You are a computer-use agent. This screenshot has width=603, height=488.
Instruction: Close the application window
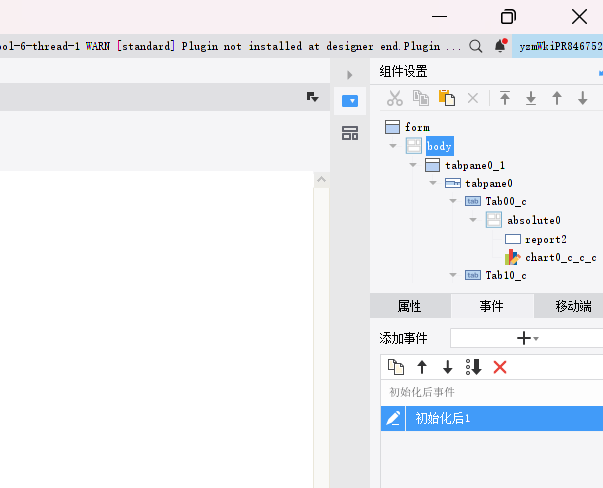579,17
